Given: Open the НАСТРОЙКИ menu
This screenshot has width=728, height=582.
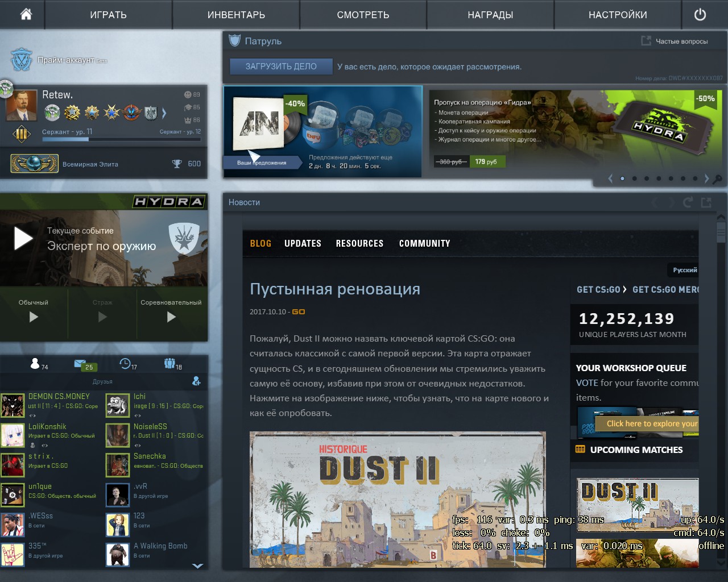Looking at the screenshot, I should pyautogui.click(x=618, y=15).
